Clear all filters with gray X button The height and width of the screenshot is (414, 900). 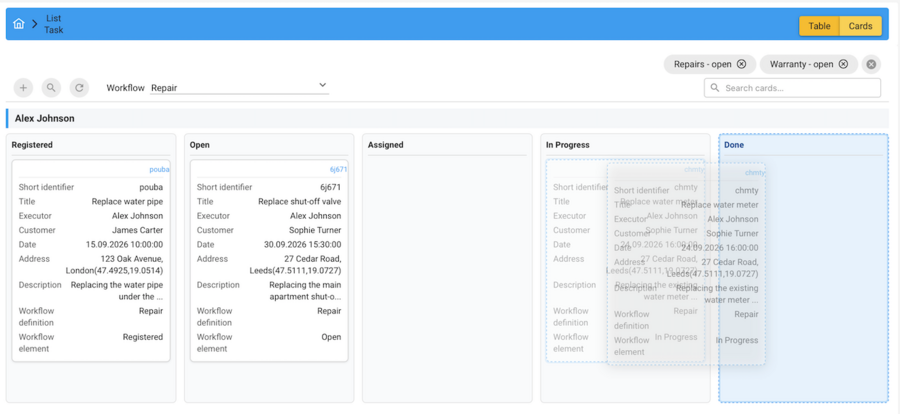[x=871, y=64]
